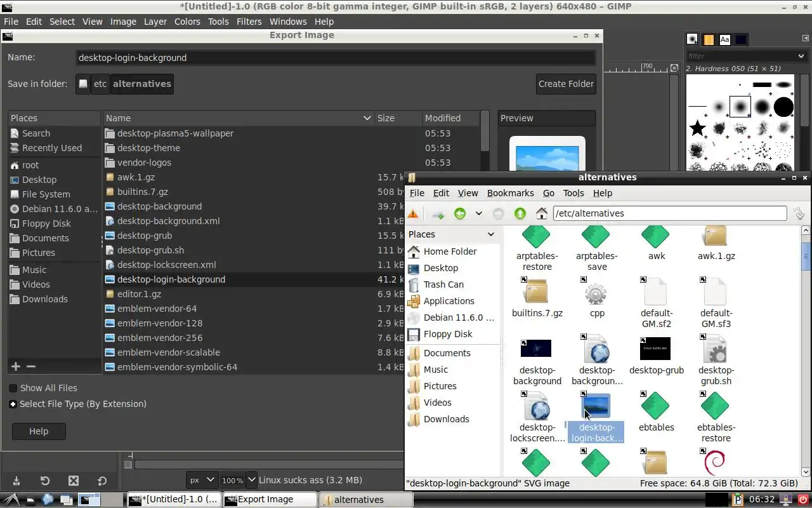
Task: Select the ebtables-restore icon
Action: 715,406
